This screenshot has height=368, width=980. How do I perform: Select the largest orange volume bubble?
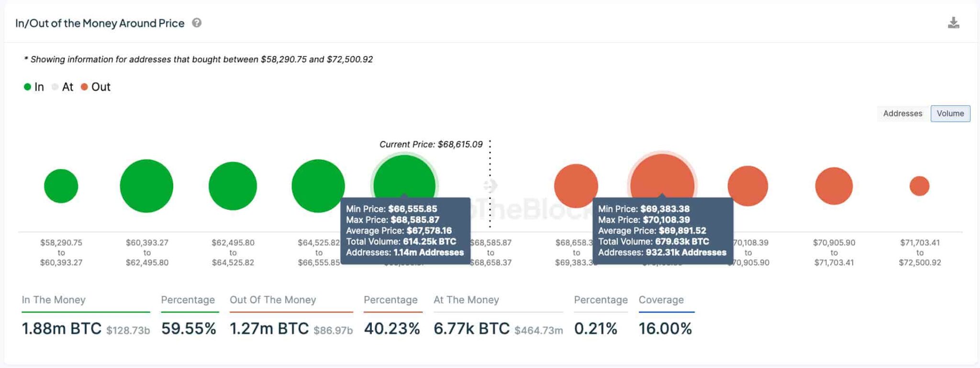[663, 184]
